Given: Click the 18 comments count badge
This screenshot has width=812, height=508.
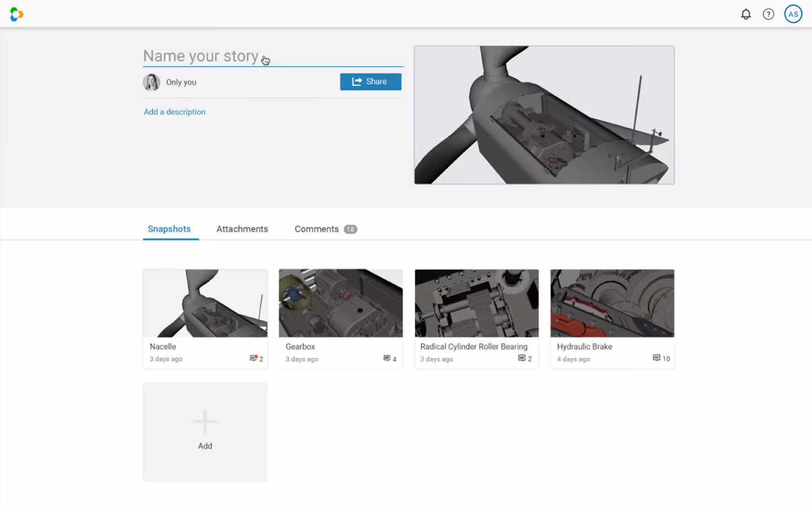Looking at the screenshot, I should [350, 229].
